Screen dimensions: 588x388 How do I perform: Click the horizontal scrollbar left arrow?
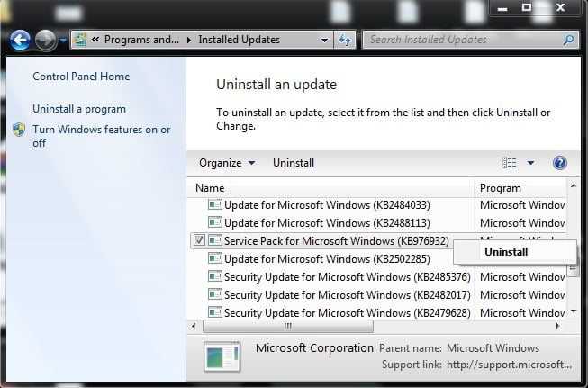(x=194, y=326)
